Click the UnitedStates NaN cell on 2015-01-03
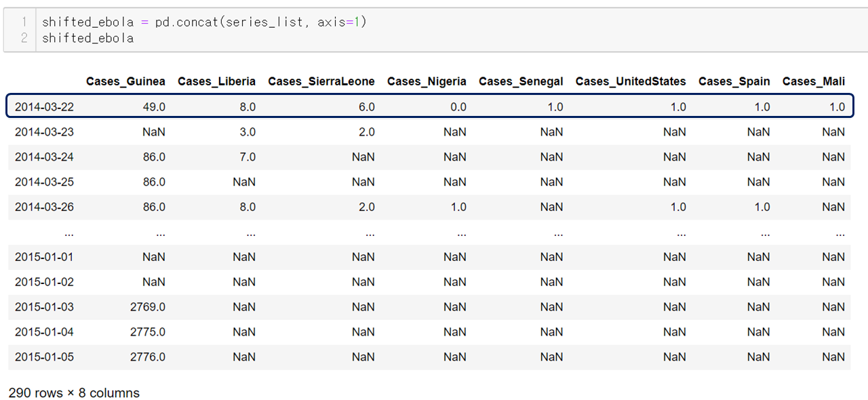The width and height of the screenshot is (868, 400). [674, 307]
